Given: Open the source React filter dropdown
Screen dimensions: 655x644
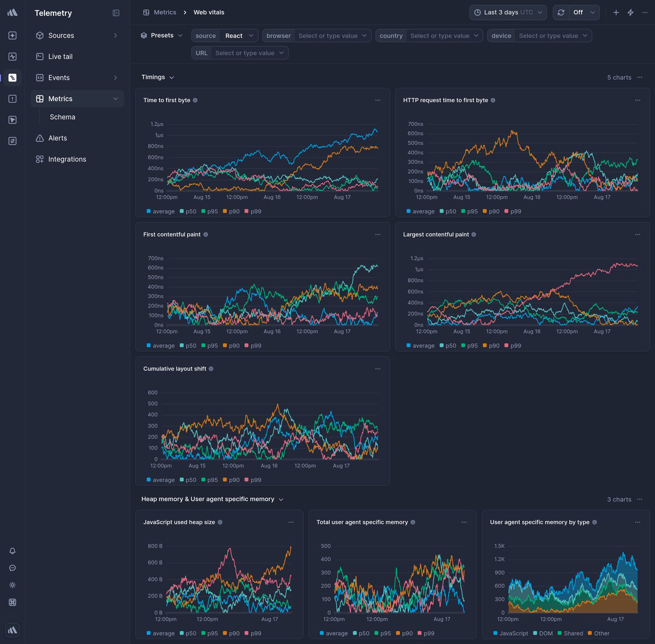Looking at the screenshot, I should (239, 36).
